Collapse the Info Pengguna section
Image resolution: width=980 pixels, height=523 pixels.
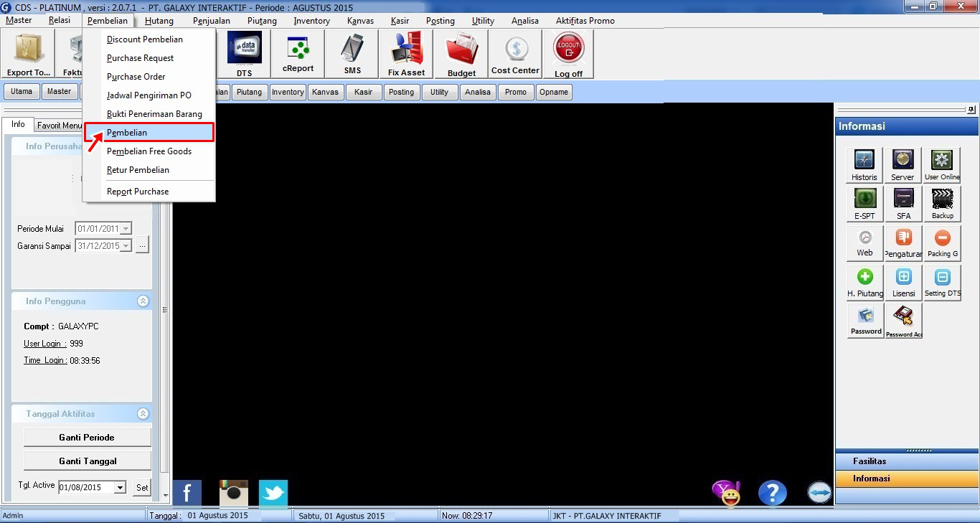click(143, 301)
